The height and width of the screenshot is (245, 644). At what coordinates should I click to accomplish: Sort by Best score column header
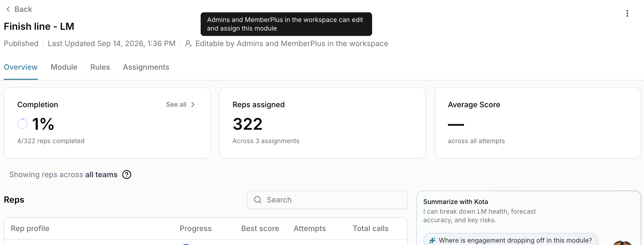[260, 228]
